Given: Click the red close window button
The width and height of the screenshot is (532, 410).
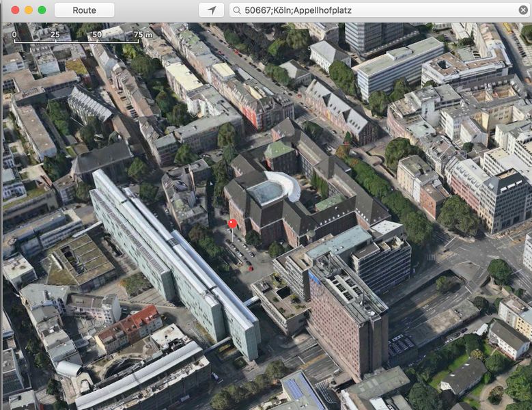Looking at the screenshot, I should click(x=14, y=10).
